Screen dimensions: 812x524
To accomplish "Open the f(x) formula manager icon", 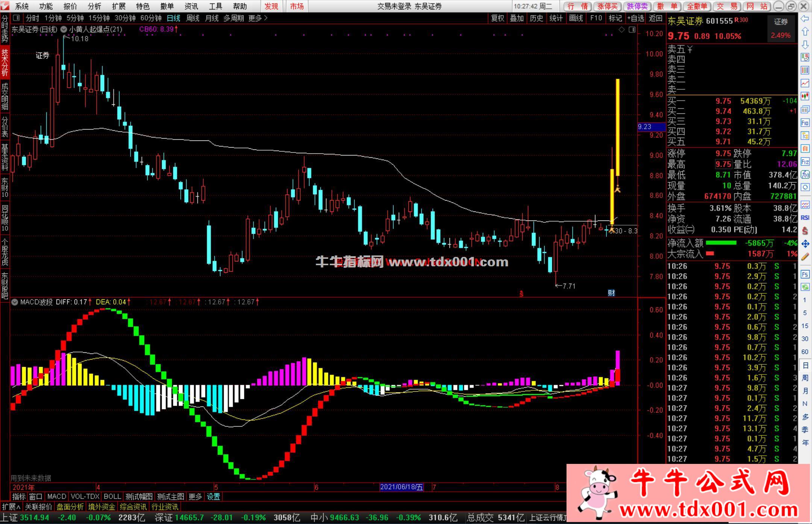I will (x=805, y=174).
